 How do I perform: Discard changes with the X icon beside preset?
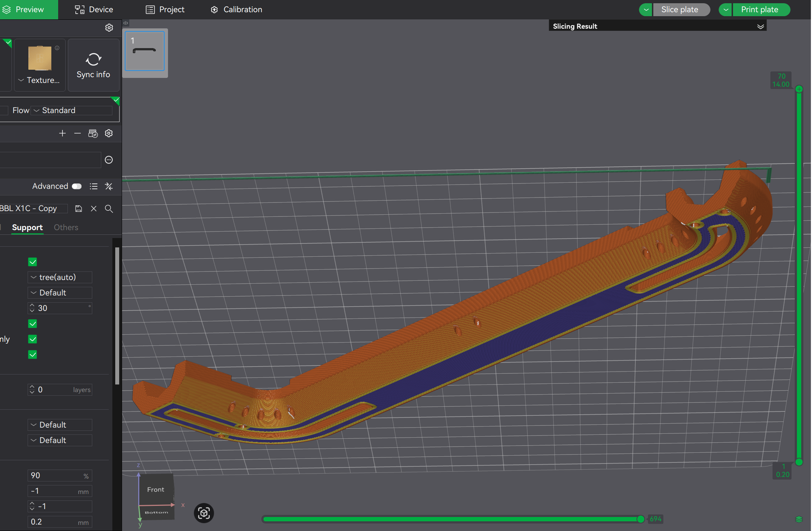(x=94, y=209)
